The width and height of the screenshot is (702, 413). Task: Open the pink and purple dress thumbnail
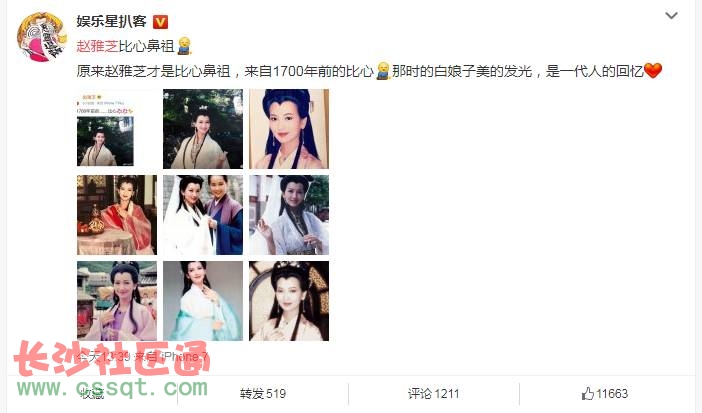point(116,301)
